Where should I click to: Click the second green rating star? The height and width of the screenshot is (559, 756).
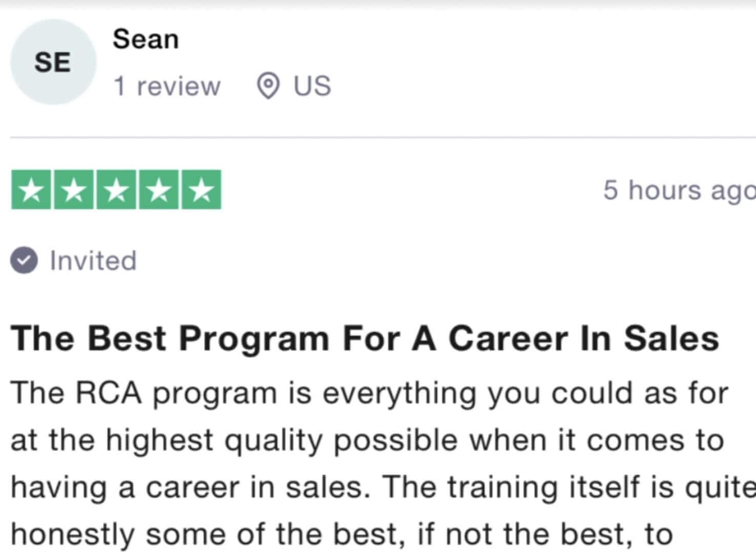74,190
